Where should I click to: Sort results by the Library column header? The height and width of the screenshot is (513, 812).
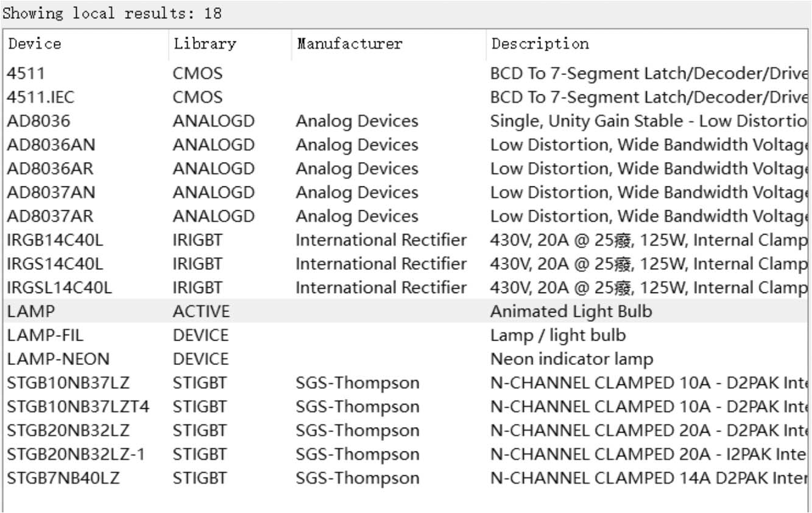(205, 44)
